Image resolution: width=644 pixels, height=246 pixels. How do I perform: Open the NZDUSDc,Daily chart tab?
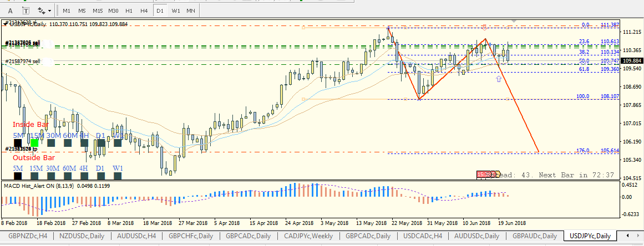82,236
